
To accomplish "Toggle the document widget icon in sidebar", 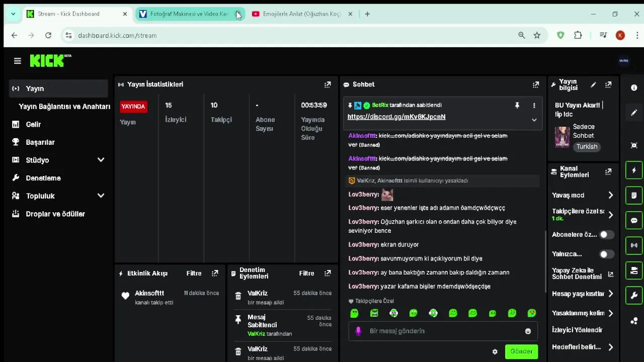I will tap(634, 196).
